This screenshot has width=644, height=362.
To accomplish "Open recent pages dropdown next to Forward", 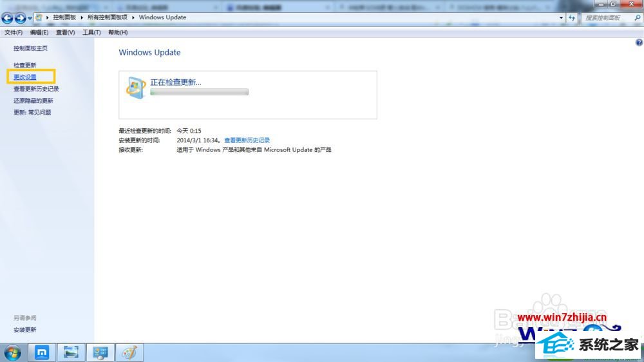I will click(30, 18).
